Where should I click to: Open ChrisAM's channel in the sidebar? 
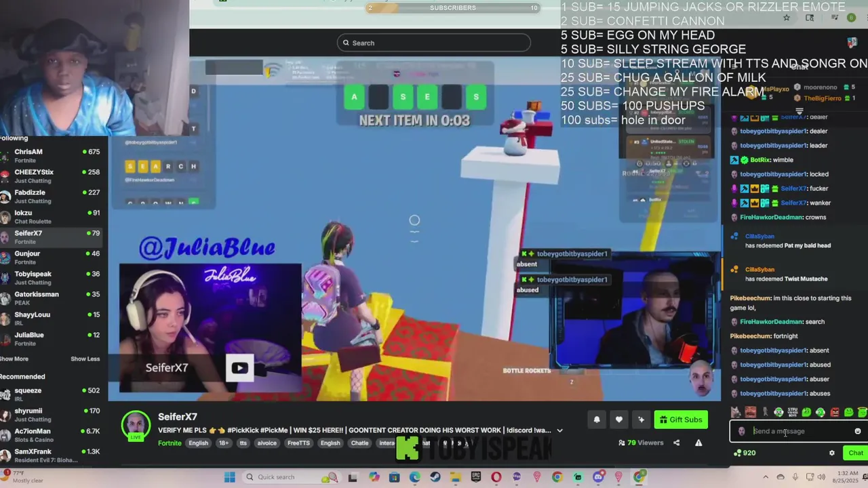point(51,156)
